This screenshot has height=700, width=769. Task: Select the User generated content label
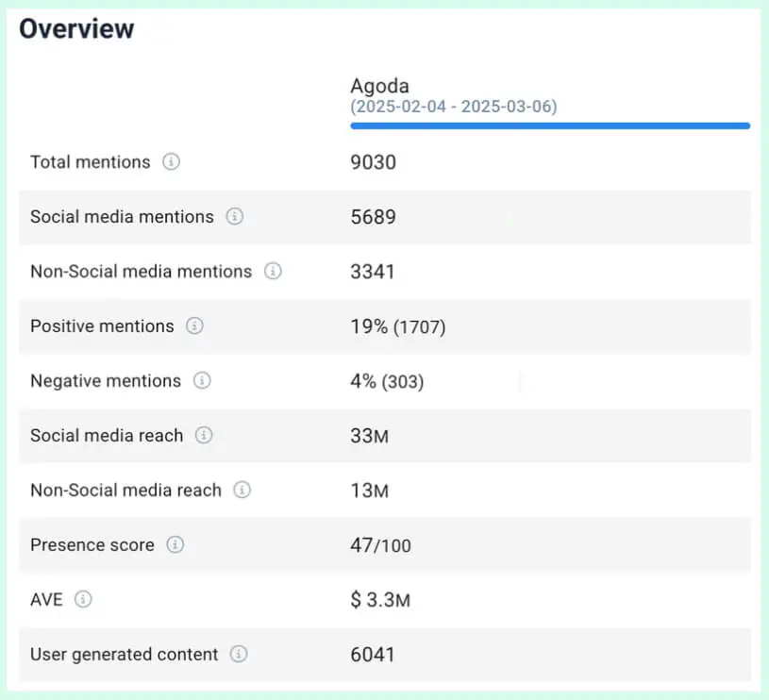point(125,655)
